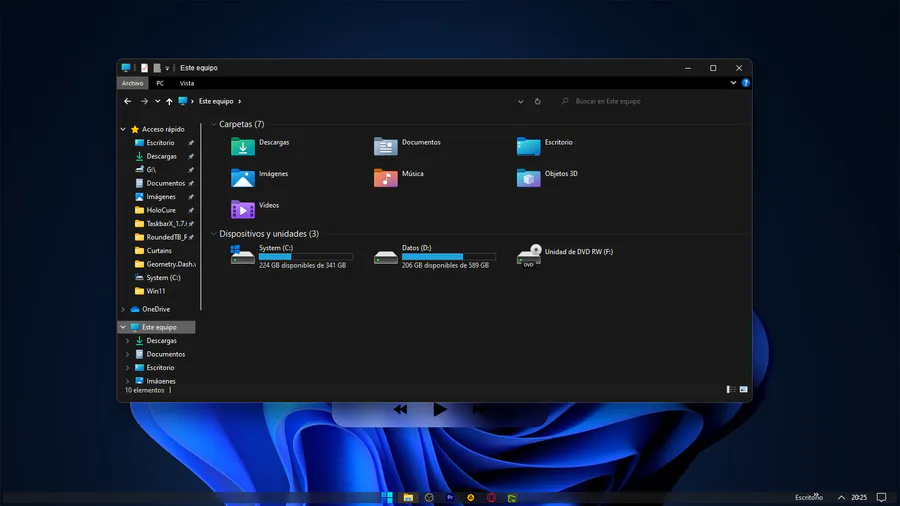Collapse the Este equipo tree node
Screen dimensions: 900x506
point(123,327)
